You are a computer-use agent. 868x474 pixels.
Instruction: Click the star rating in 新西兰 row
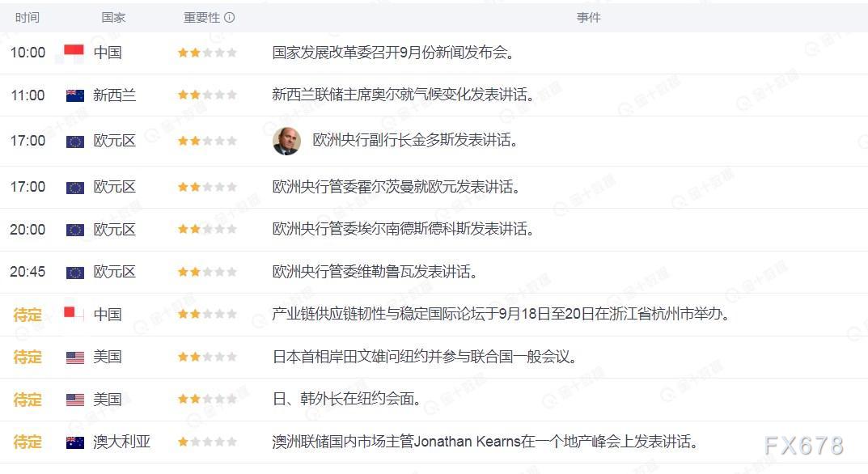[x=208, y=95]
